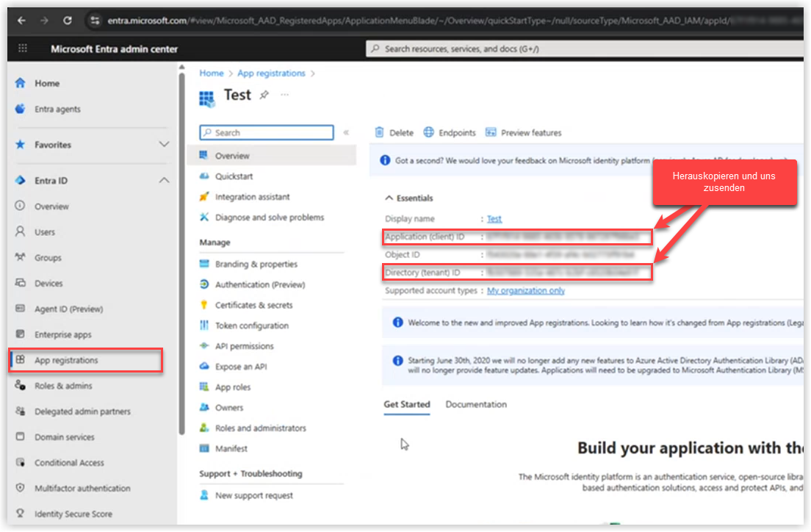The height and width of the screenshot is (532, 811).
Task: Click the Test display name link
Action: click(x=494, y=219)
